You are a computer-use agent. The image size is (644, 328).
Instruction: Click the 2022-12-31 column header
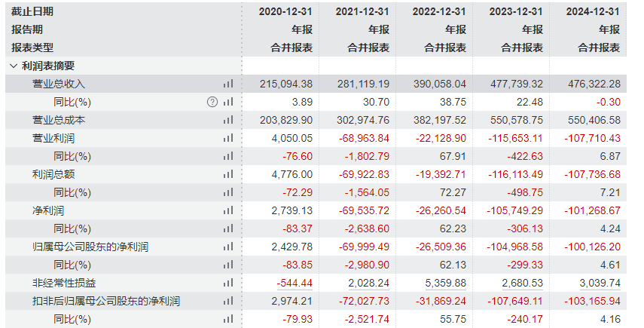pyautogui.click(x=440, y=11)
